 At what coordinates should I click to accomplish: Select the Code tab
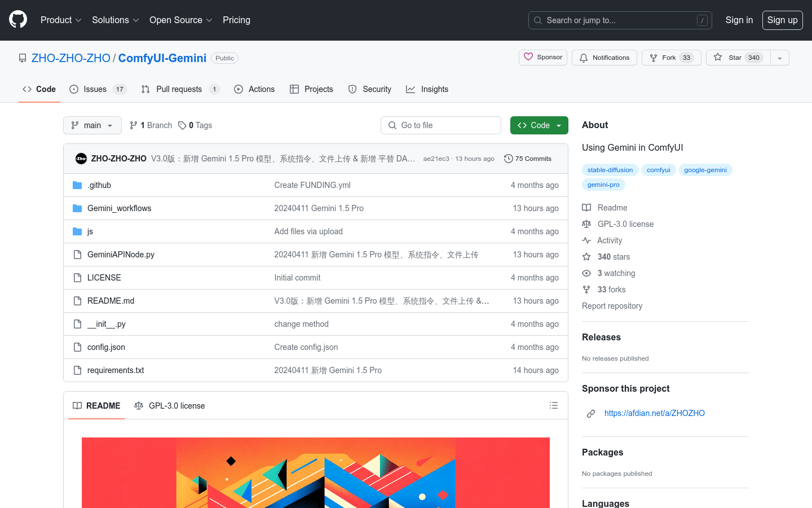(x=39, y=89)
